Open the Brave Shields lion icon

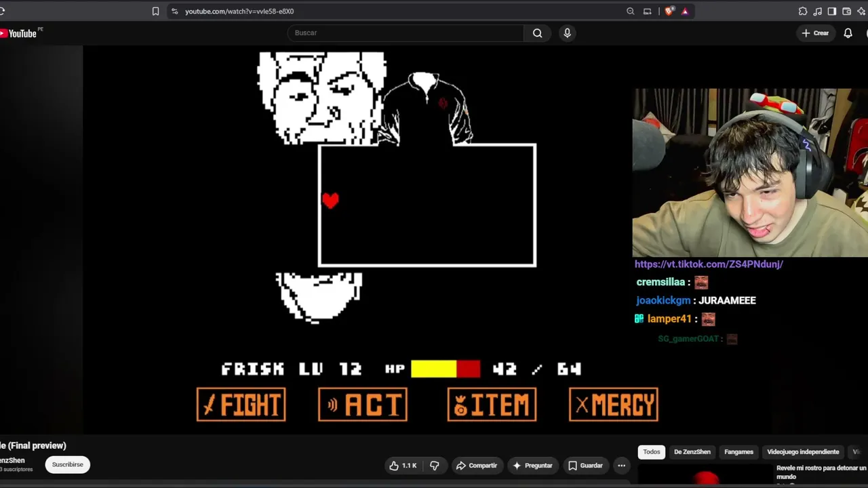coord(669,12)
